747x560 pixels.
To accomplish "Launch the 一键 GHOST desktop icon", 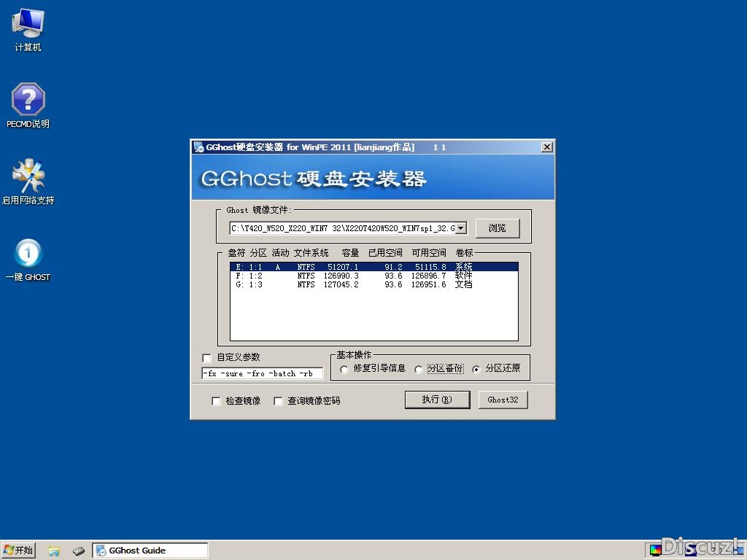I will [28, 260].
